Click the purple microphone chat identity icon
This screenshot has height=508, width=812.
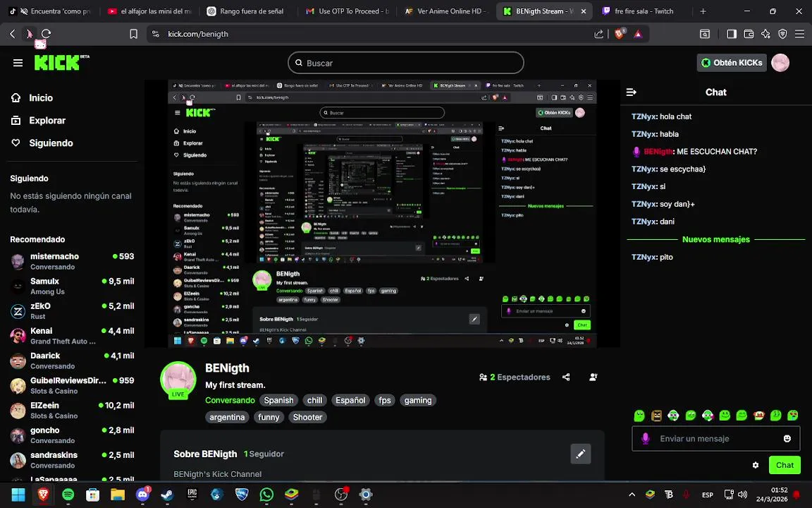(x=645, y=439)
